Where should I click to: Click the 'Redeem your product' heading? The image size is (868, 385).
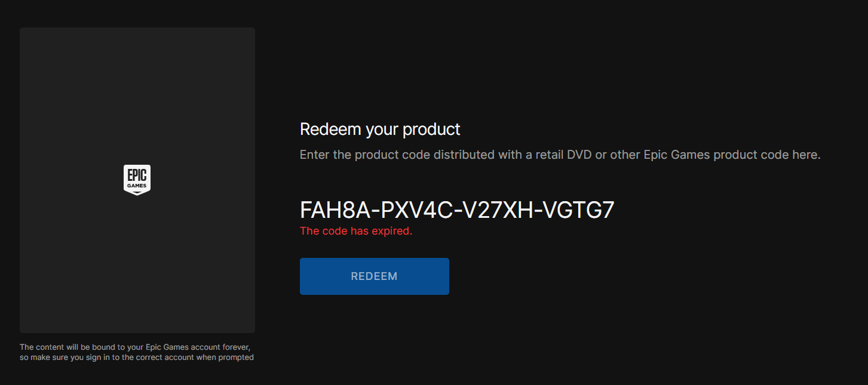(380, 129)
